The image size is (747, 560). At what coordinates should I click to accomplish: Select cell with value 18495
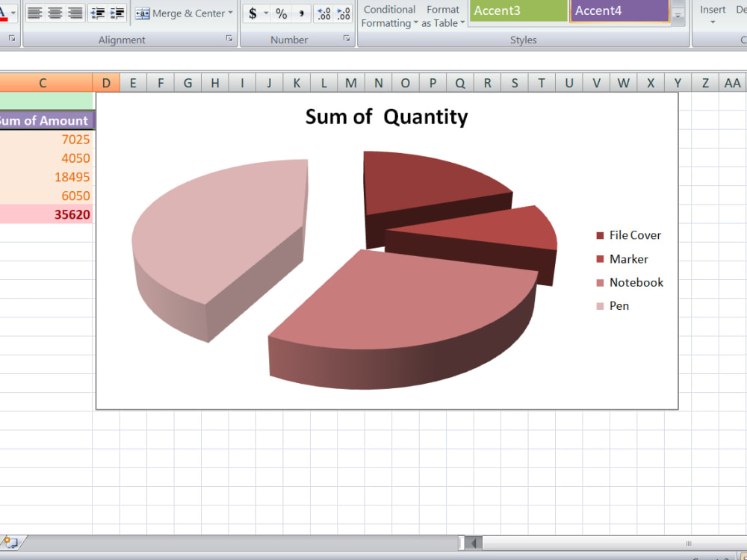tap(46, 177)
